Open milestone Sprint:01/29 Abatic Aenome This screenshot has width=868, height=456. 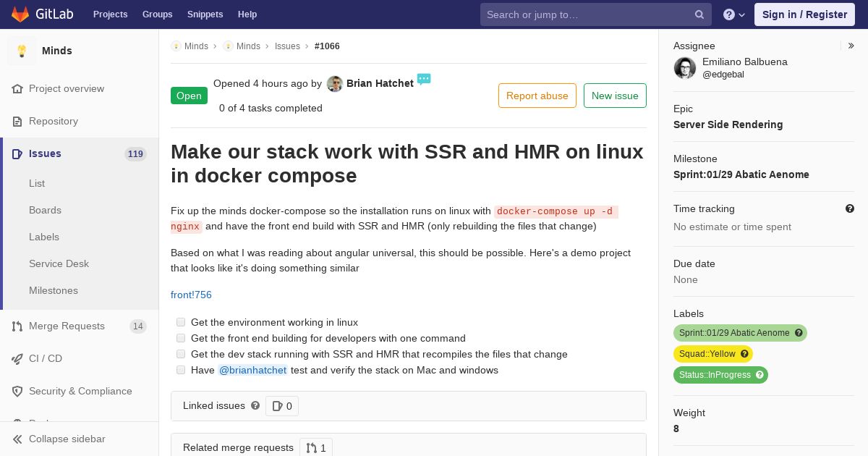pos(741,174)
